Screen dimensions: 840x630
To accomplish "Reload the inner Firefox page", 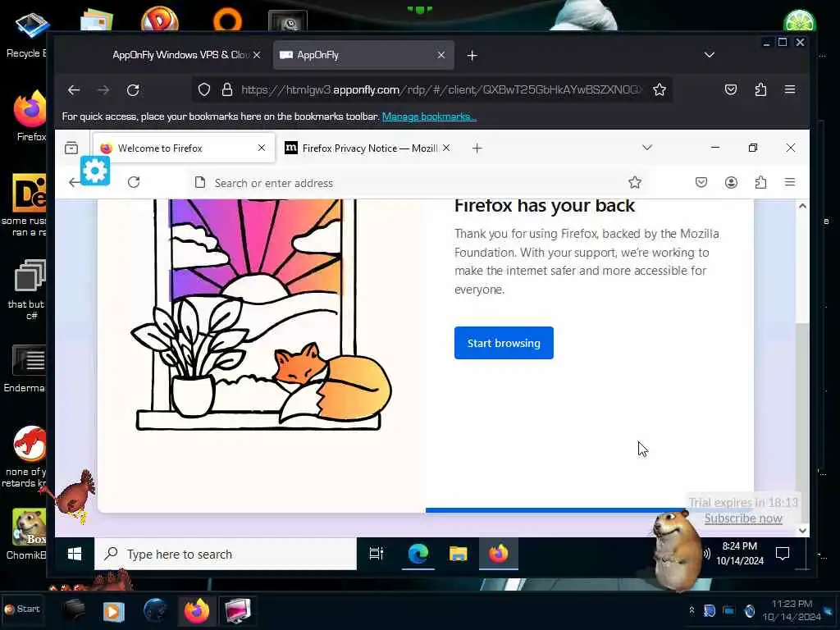I will coord(134,182).
